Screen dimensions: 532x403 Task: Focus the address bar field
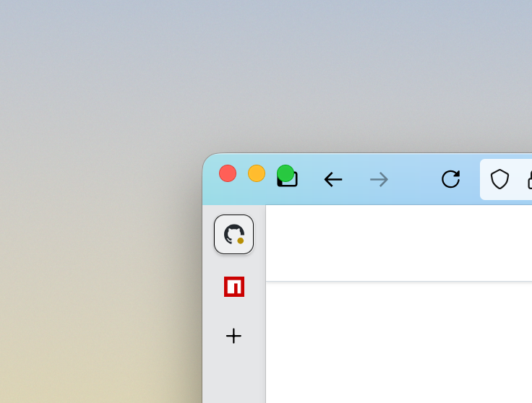point(506,179)
